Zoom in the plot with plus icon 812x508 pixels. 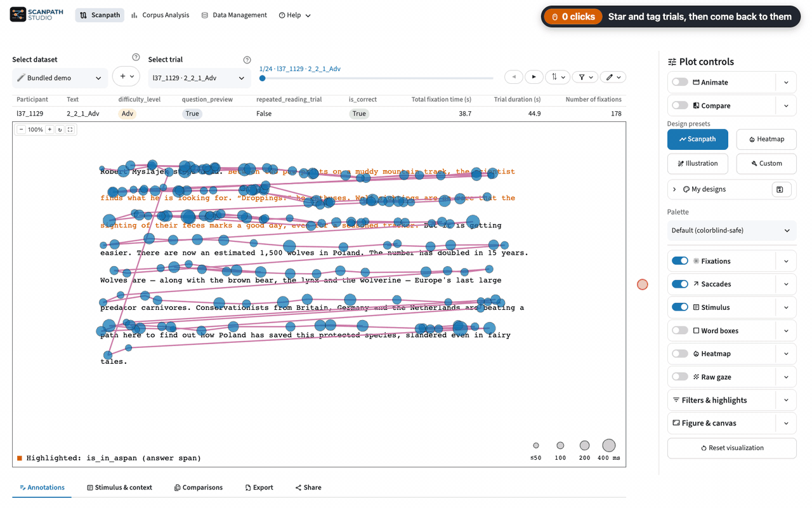click(x=49, y=130)
